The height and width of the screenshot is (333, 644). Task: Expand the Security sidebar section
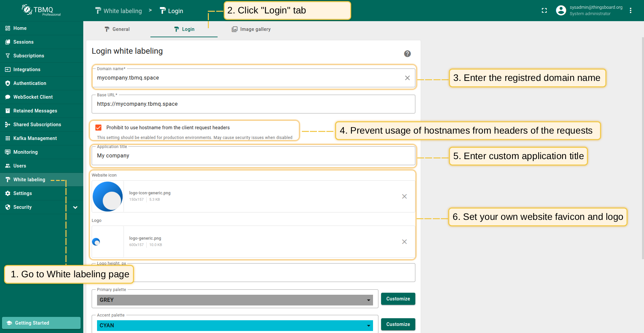(x=75, y=207)
